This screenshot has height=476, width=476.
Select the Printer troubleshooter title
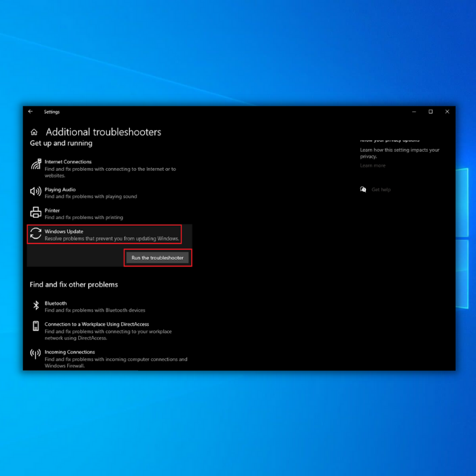pyautogui.click(x=52, y=210)
